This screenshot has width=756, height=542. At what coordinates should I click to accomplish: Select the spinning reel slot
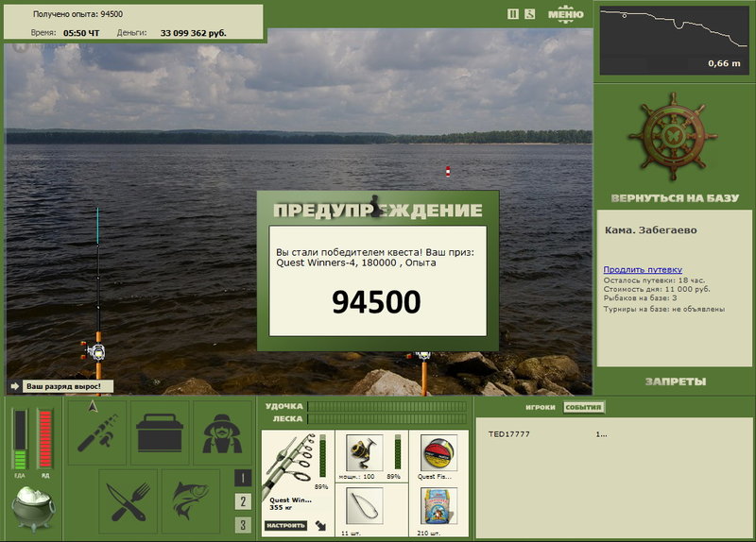click(x=364, y=452)
